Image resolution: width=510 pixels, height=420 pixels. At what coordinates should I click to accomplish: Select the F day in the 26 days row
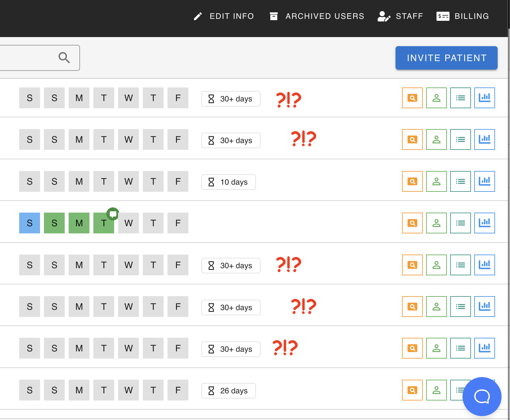178,390
